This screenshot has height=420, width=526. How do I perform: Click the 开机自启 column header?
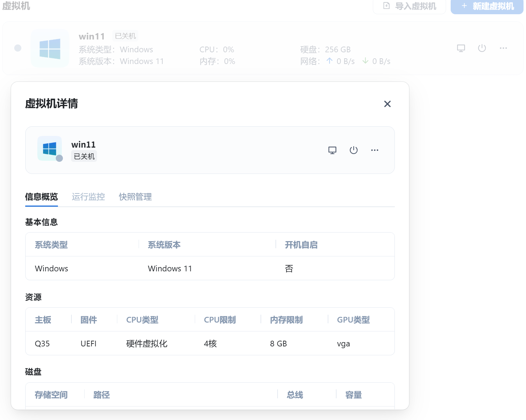(301, 245)
